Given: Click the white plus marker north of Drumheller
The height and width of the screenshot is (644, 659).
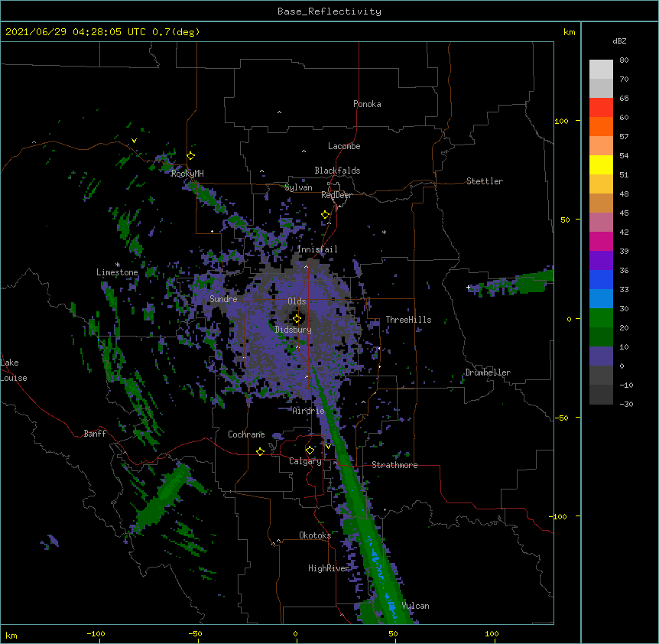Looking at the screenshot, I should 468,288.
